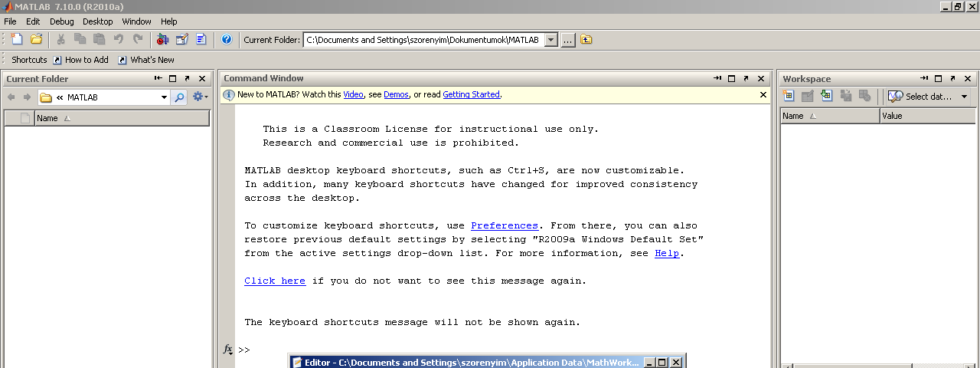
Task: Cut icon in main toolbar
Action: coord(61,39)
